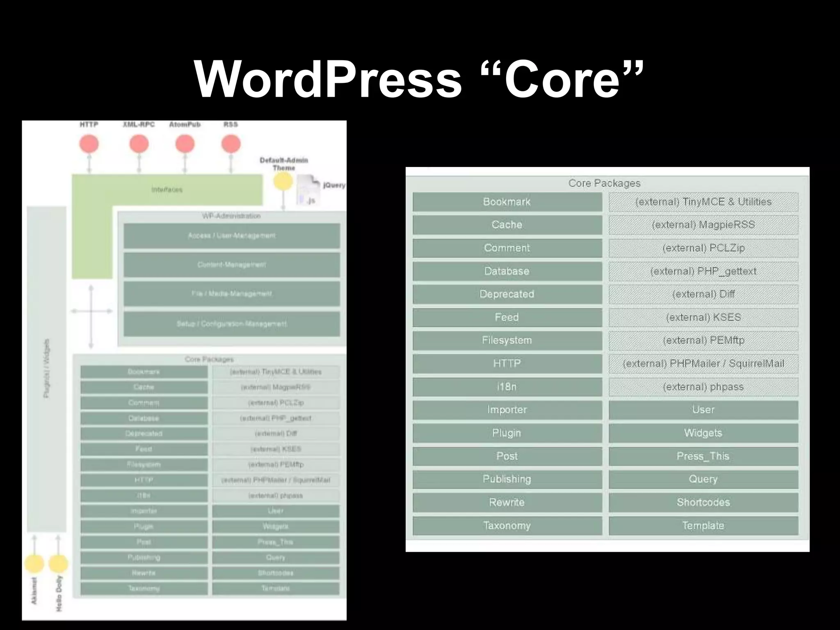
Task: Select the red AtomPub interface circle
Action: (x=185, y=144)
